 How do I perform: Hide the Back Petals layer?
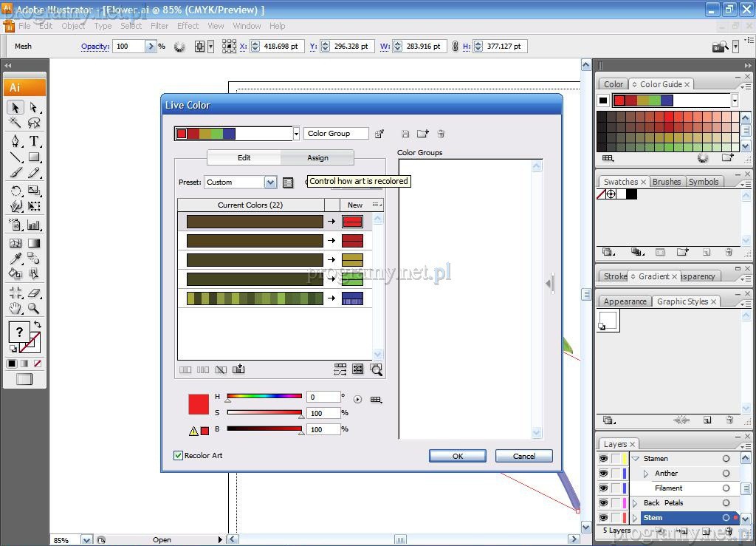[x=603, y=503]
